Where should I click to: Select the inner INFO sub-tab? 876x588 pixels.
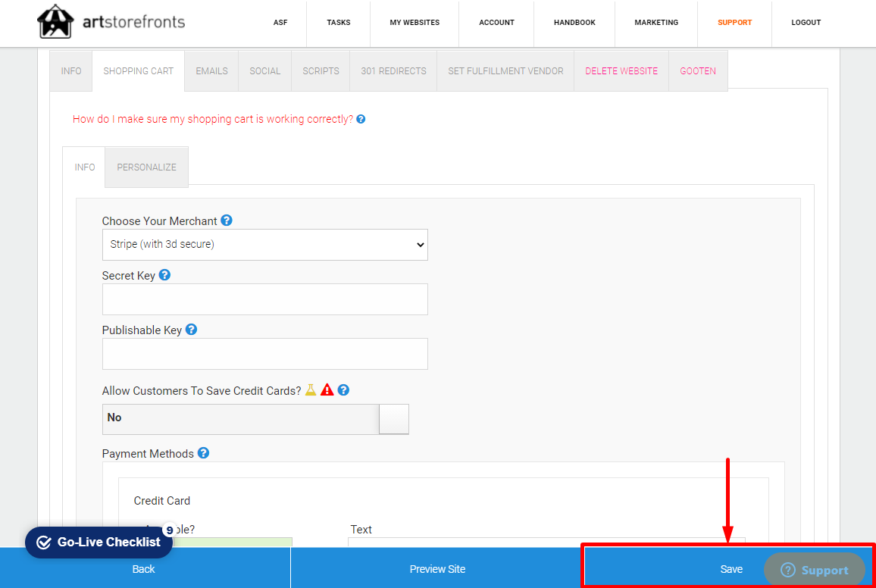[x=84, y=167]
